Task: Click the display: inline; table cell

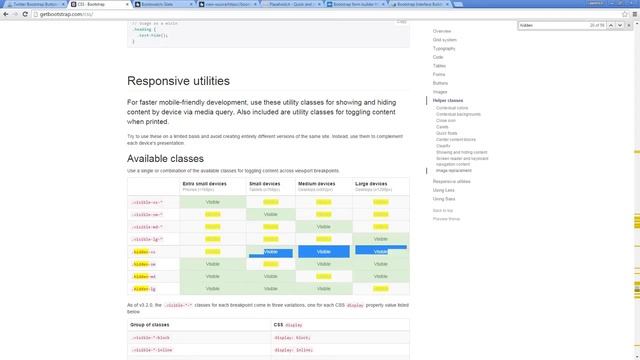Action: tap(293, 350)
